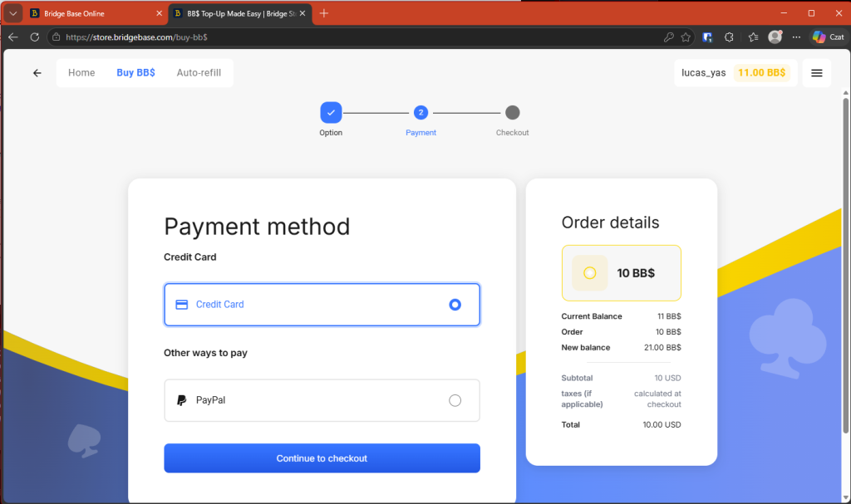Click the back arrow in store header

pos(37,73)
